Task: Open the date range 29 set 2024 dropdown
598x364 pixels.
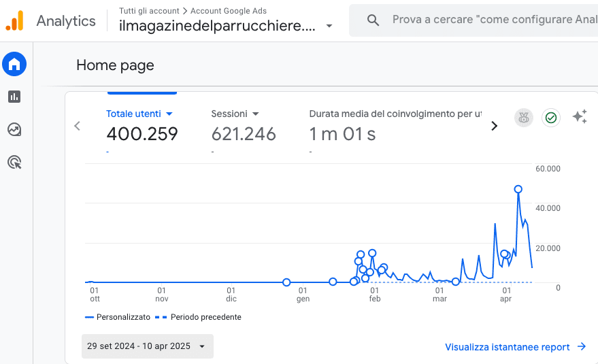Action: (x=147, y=346)
